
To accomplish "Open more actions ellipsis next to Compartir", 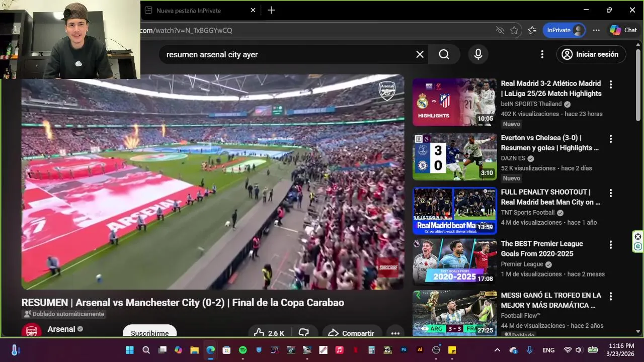I will 395,333.
